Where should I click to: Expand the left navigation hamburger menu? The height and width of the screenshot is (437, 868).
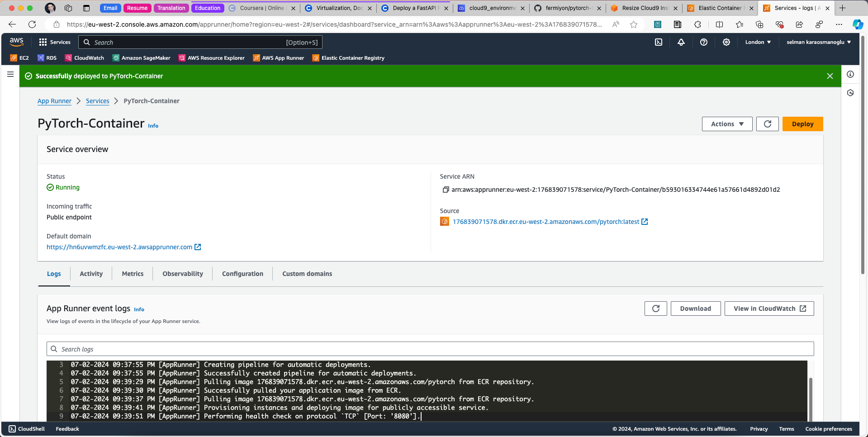[10, 74]
